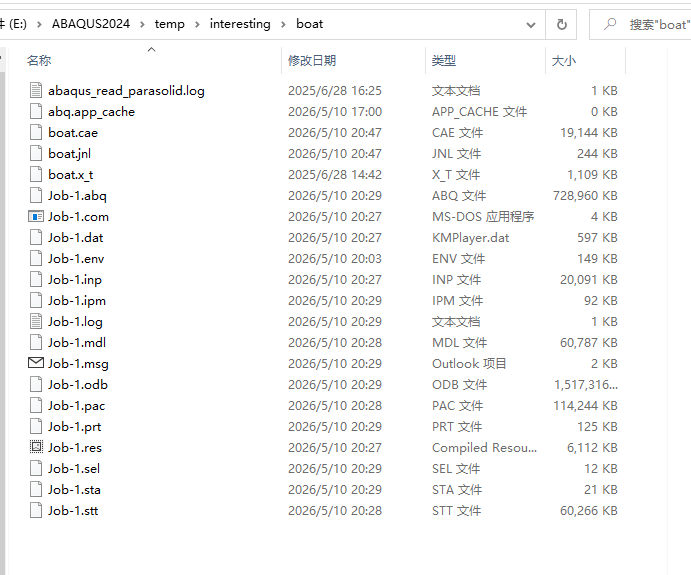The width and height of the screenshot is (691, 575).
Task: Click the Job-1.msg envelope icon
Action: point(36,363)
